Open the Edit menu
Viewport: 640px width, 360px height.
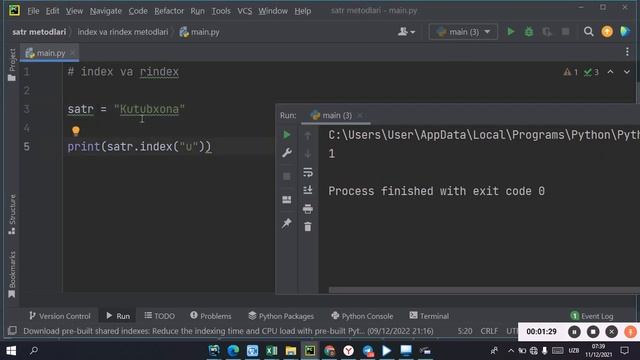click(x=52, y=11)
